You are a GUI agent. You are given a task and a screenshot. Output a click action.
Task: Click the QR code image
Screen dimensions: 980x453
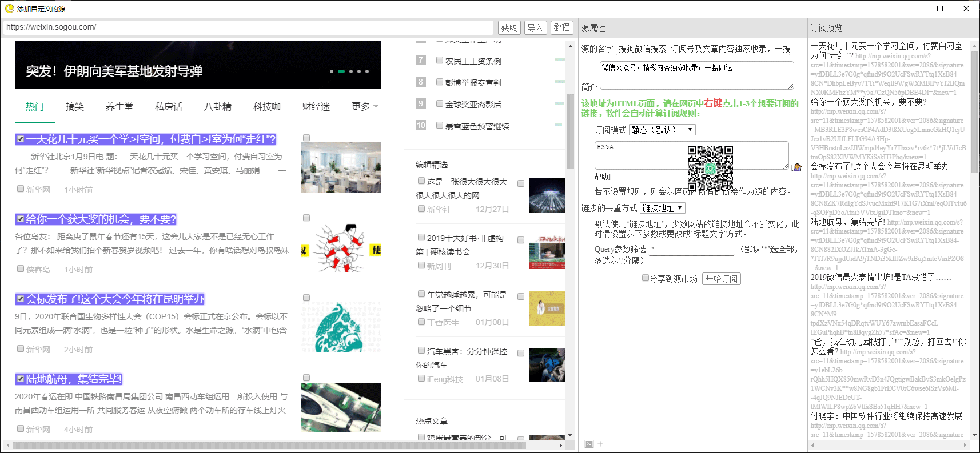point(710,168)
